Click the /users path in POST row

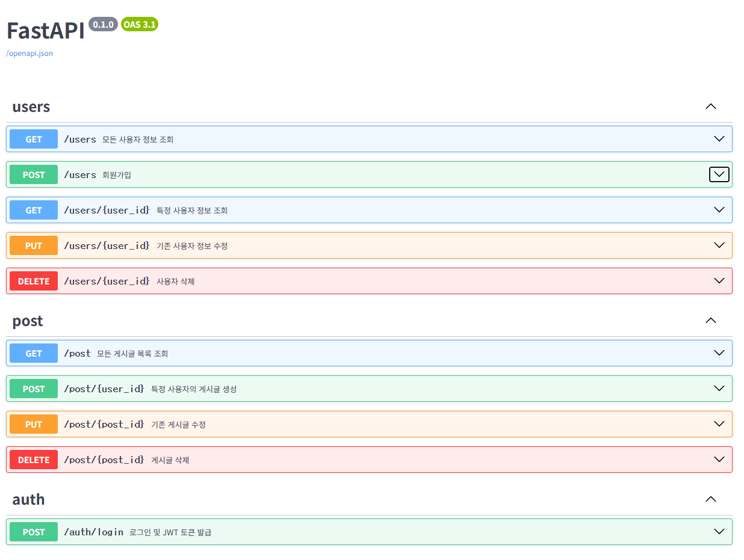(x=80, y=174)
